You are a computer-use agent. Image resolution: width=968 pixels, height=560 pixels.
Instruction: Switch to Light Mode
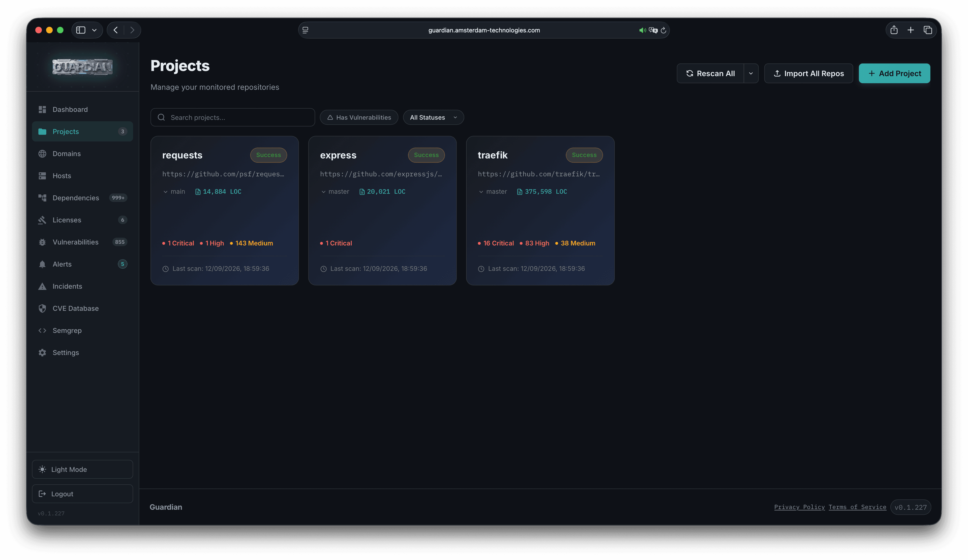[82, 469]
